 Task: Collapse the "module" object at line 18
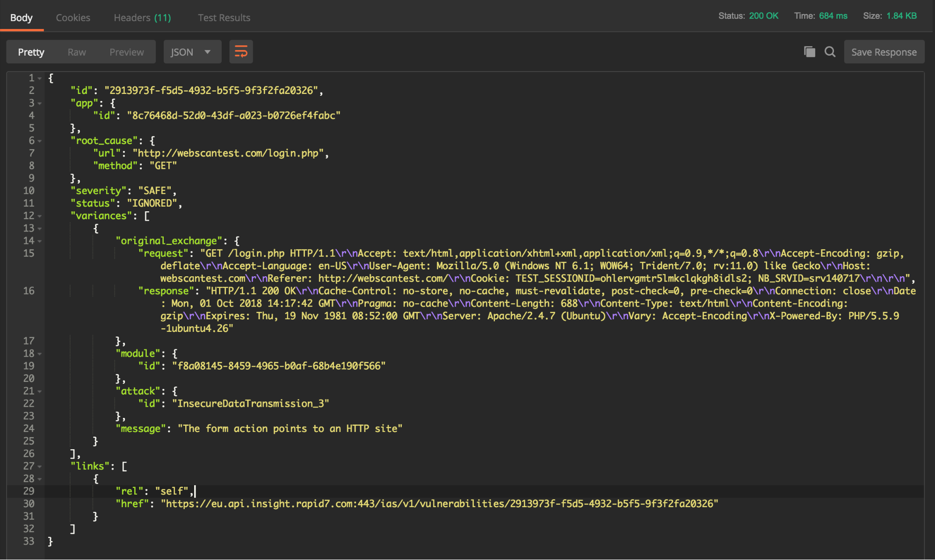(x=40, y=354)
